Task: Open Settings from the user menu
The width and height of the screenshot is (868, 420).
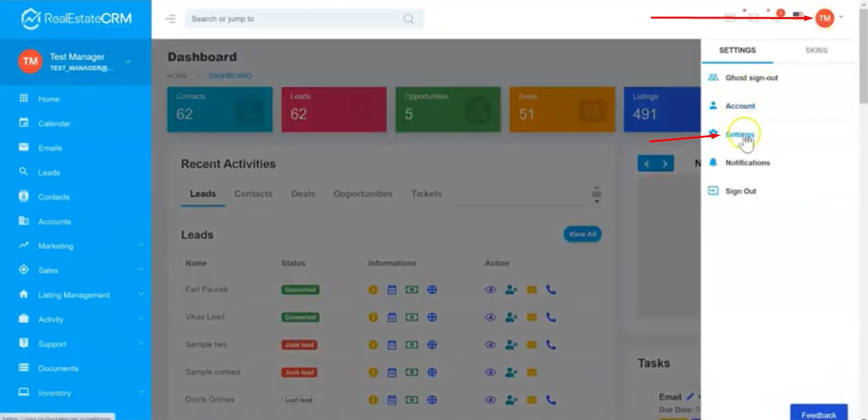Action: pyautogui.click(x=740, y=135)
